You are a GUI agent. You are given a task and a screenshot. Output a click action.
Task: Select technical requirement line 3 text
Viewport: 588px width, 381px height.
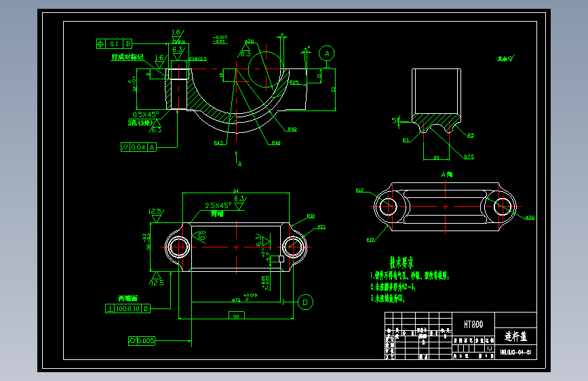point(388,298)
